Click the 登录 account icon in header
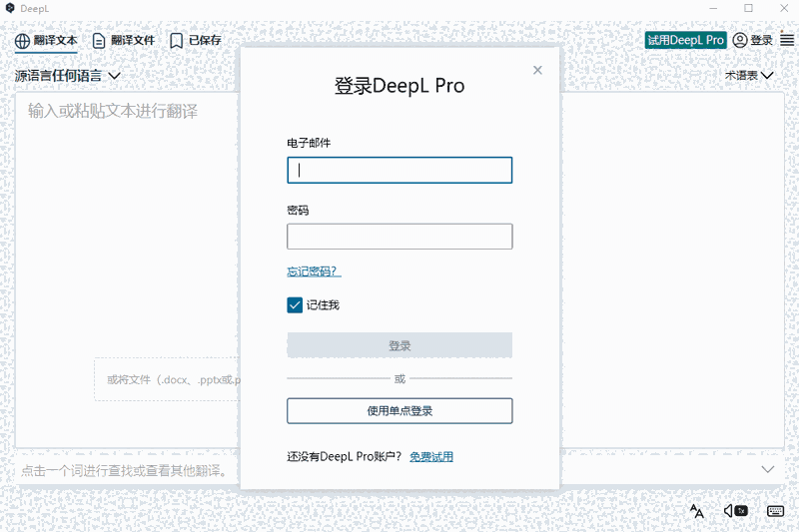 click(740, 40)
